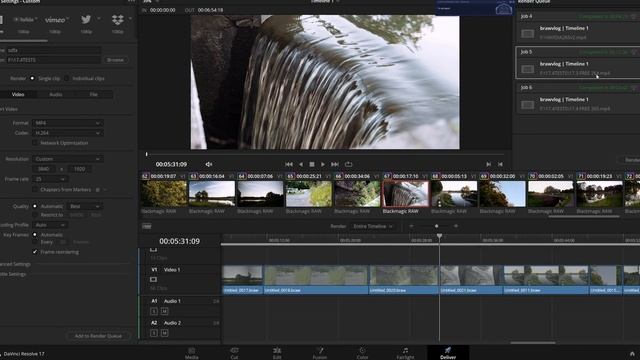Screen dimensions: 640x360
Task: Select the Individual clips render option
Action: 66,78
